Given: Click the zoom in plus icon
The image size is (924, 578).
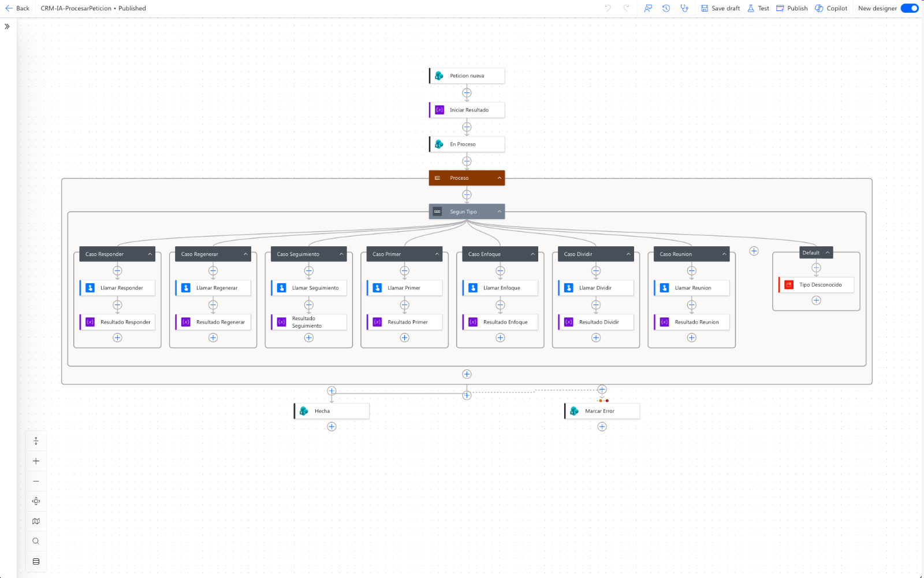Looking at the screenshot, I should 36,461.
